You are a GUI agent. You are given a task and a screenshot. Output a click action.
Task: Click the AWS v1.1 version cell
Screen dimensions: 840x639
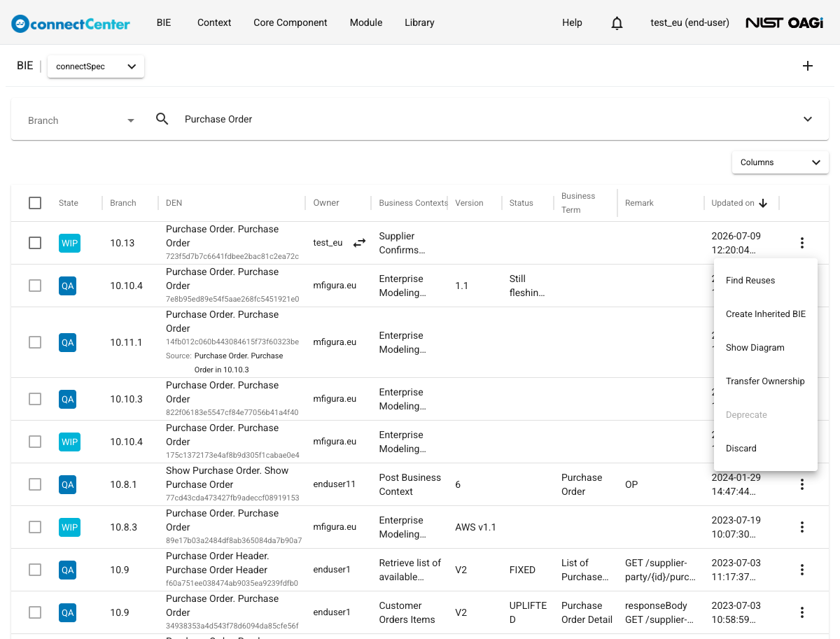[475, 527]
